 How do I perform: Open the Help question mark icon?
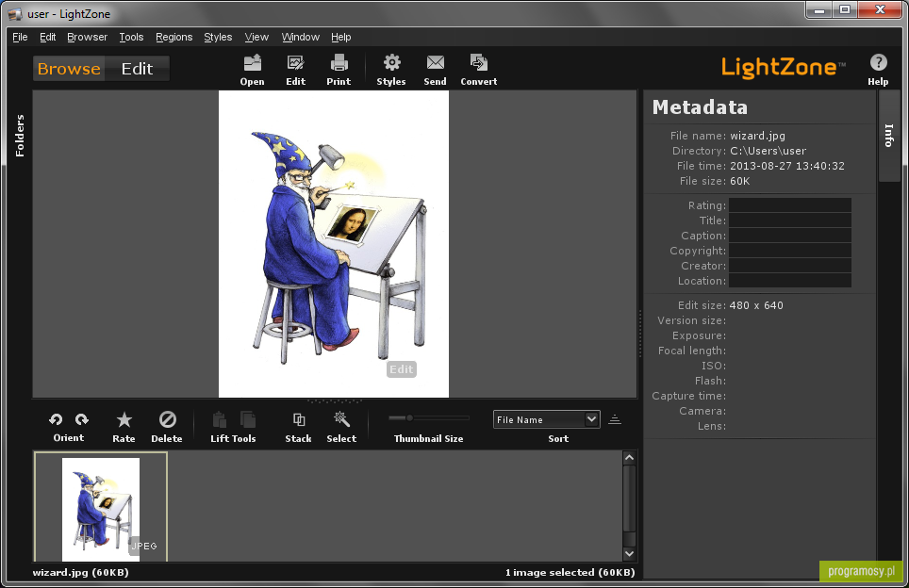pyautogui.click(x=878, y=62)
